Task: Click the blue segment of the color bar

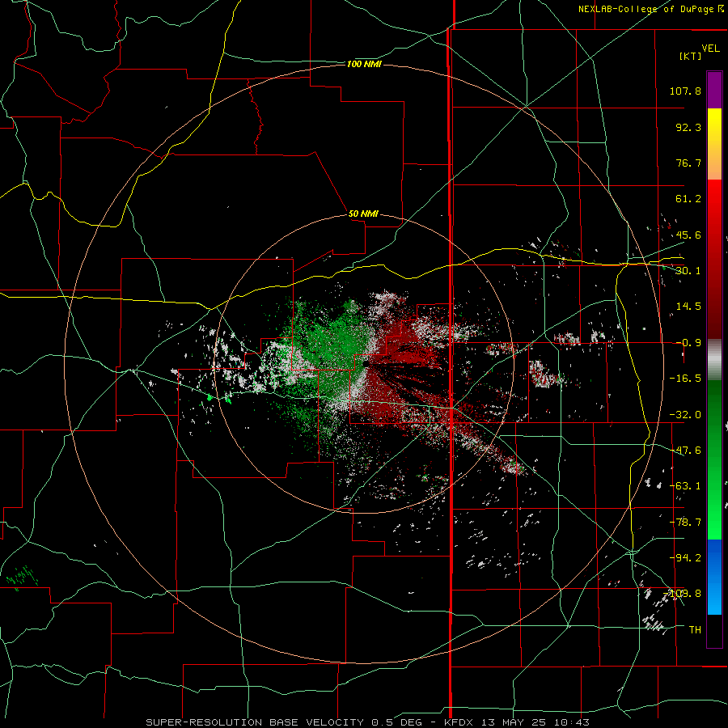Action: click(714, 577)
